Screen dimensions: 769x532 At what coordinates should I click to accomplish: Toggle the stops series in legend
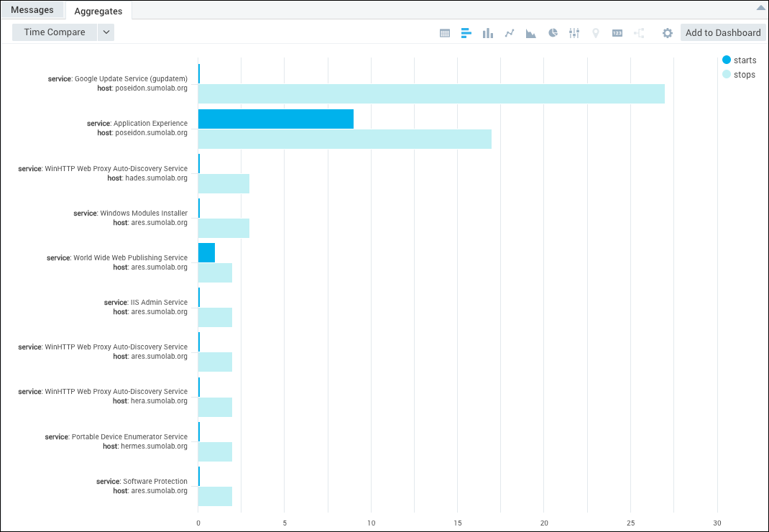(739, 75)
